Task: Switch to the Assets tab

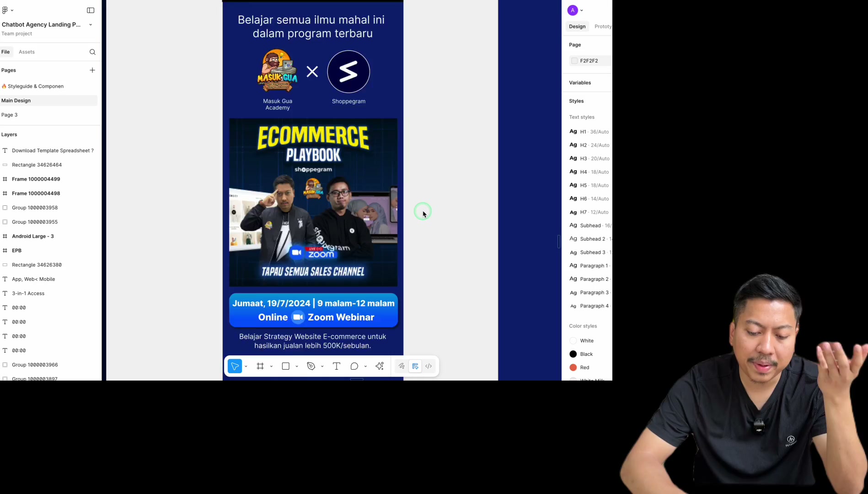Action: click(x=27, y=52)
